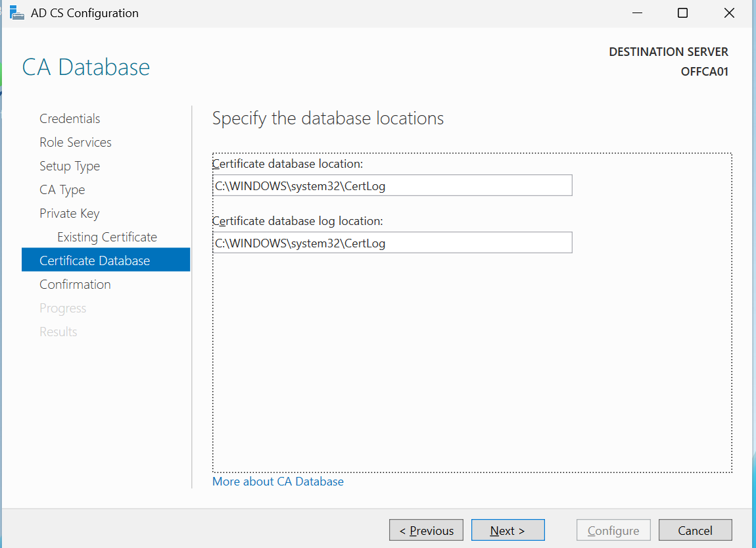Open the Role Services step
This screenshot has width=756, height=548.
[x=76, y=142]
